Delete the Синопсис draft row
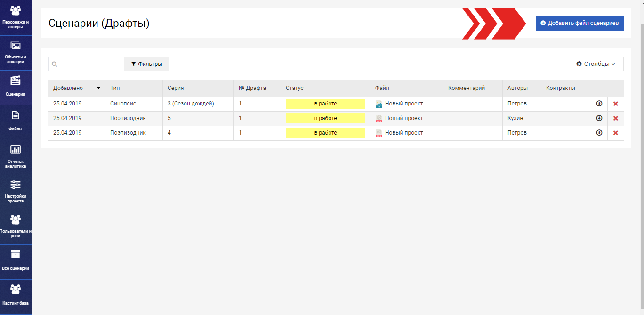The width and height of the screenshot is (644, 315). pyautogui.click(x=615, y=104)
